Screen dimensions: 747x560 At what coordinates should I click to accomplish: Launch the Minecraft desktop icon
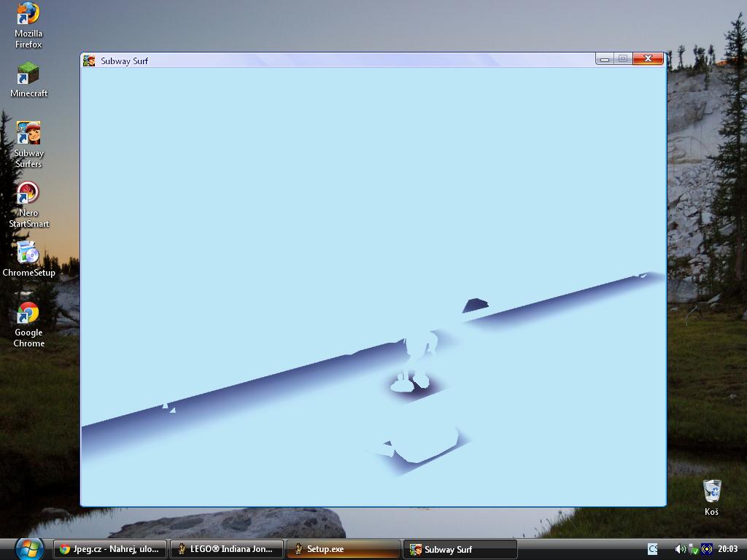pyautogui.click(x=28, y=79)
